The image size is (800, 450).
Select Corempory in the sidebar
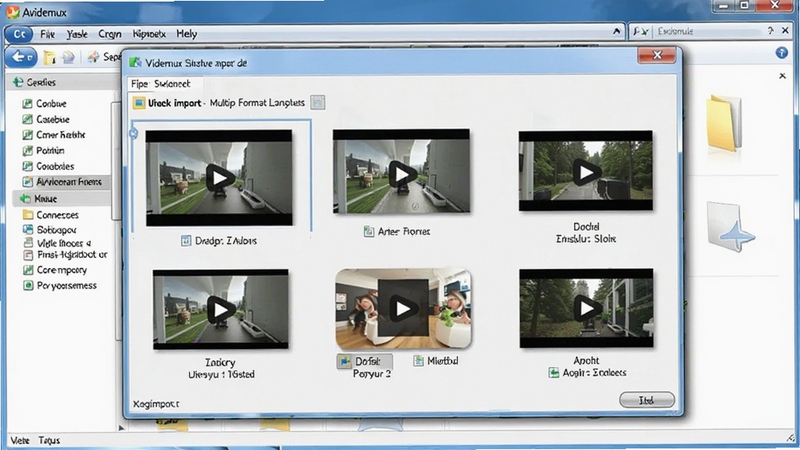[61, 270]
